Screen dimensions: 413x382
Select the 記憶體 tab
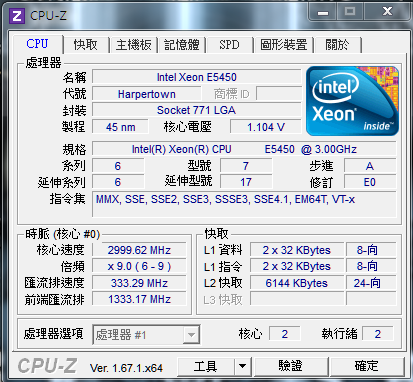(x=182, y=44)
